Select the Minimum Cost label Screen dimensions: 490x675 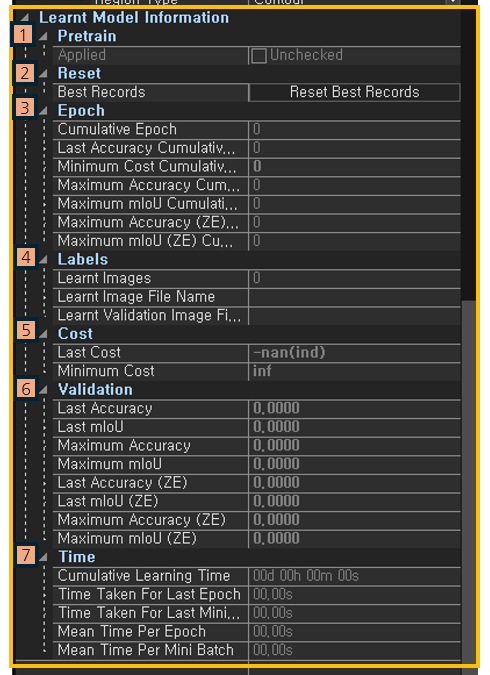(106, 371)
